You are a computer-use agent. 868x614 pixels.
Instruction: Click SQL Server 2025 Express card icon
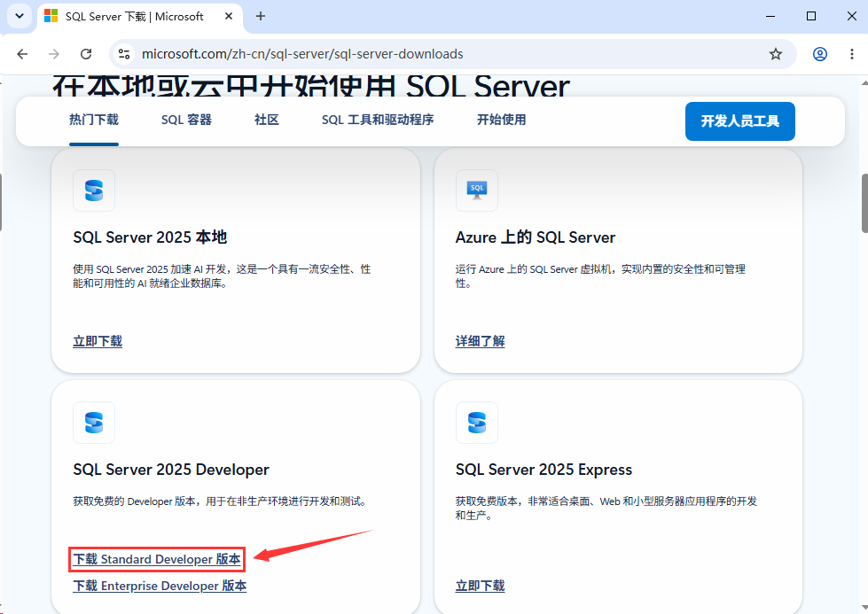click(x=477, y=423)
